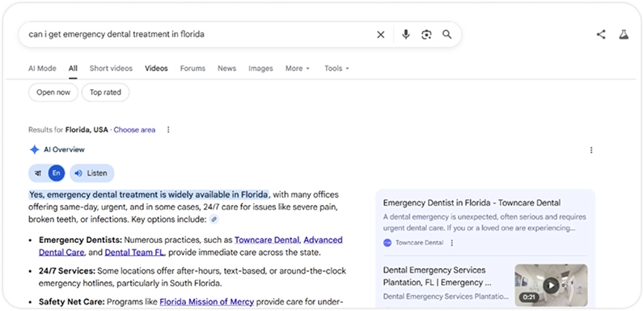644x311 pixels.
Task: Click the 'Emergency Dentists:' bullet heading
Action: [x=81, y=240]
